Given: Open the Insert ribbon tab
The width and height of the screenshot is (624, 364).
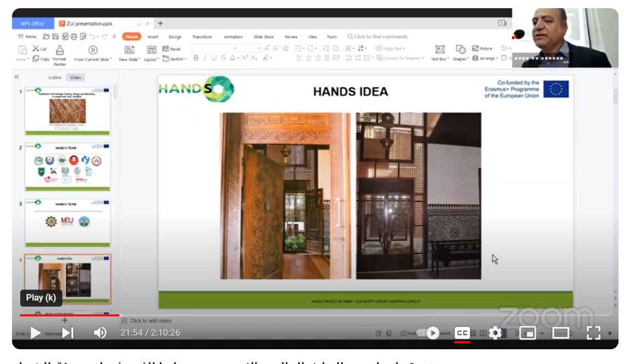Looking at the screenshot, I should click(153, 37).
